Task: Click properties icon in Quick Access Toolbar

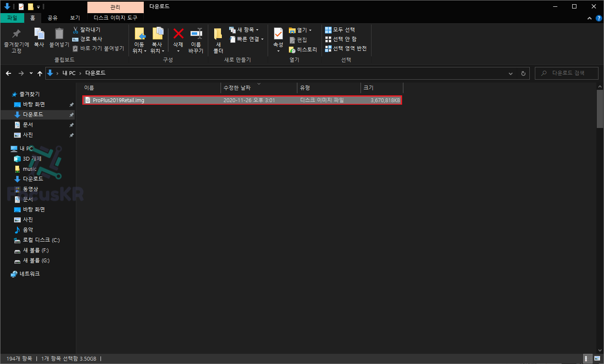Action: pos(21,7)
